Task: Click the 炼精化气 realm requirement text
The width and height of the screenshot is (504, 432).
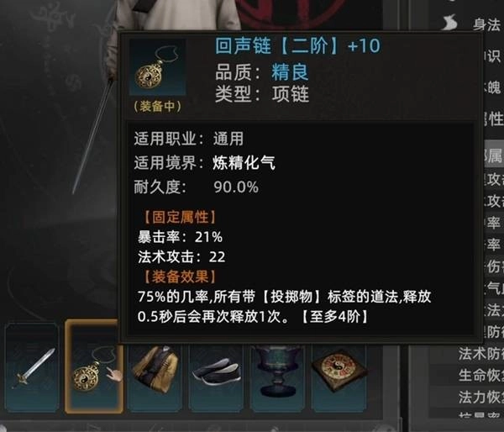Action: 244,163
